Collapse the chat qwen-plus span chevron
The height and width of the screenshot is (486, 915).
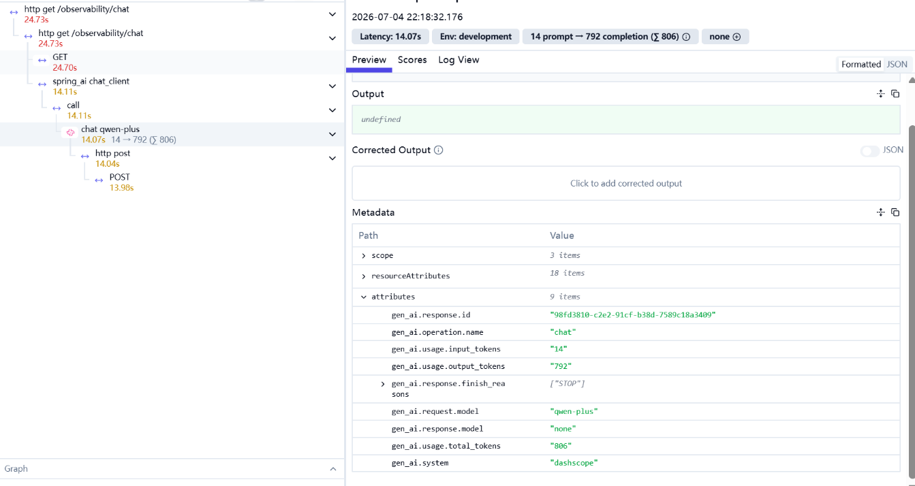point(332,134)
